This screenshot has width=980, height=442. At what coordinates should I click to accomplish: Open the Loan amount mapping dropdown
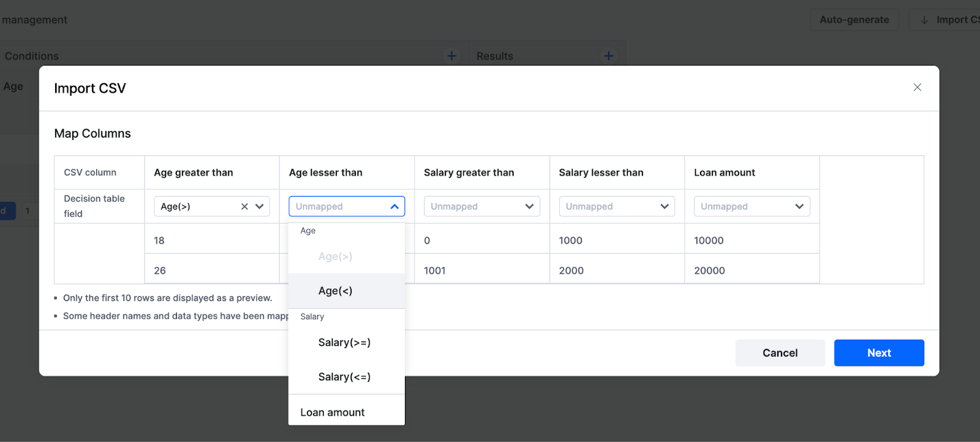(x=752, y=207)
